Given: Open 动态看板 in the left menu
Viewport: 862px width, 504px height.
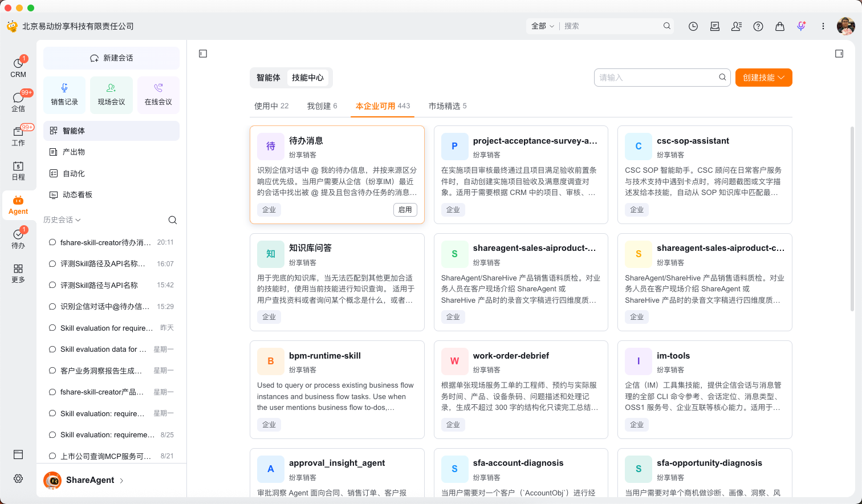Looking at the screenshot, I should point(111,195).
